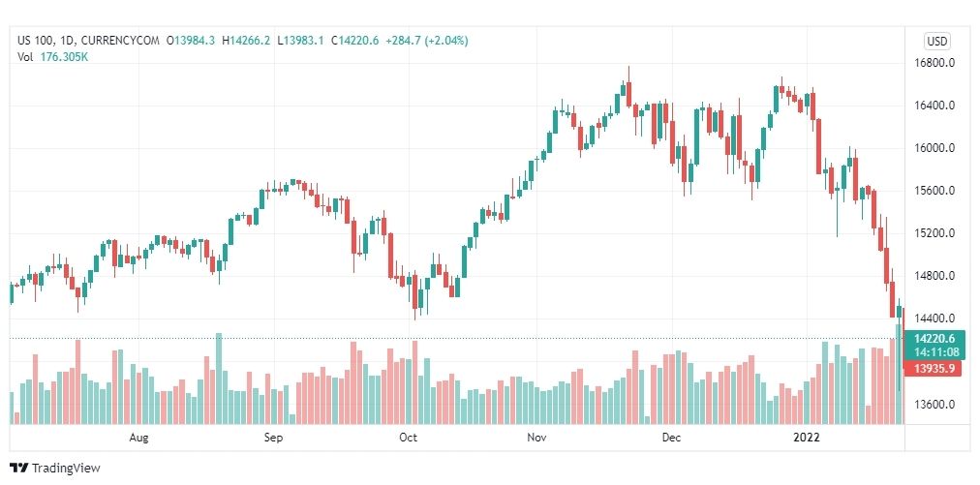This screenshot has height=485, width=980.
Task: Select the 2022 label on time axis
Action: [x=807, y=438]
